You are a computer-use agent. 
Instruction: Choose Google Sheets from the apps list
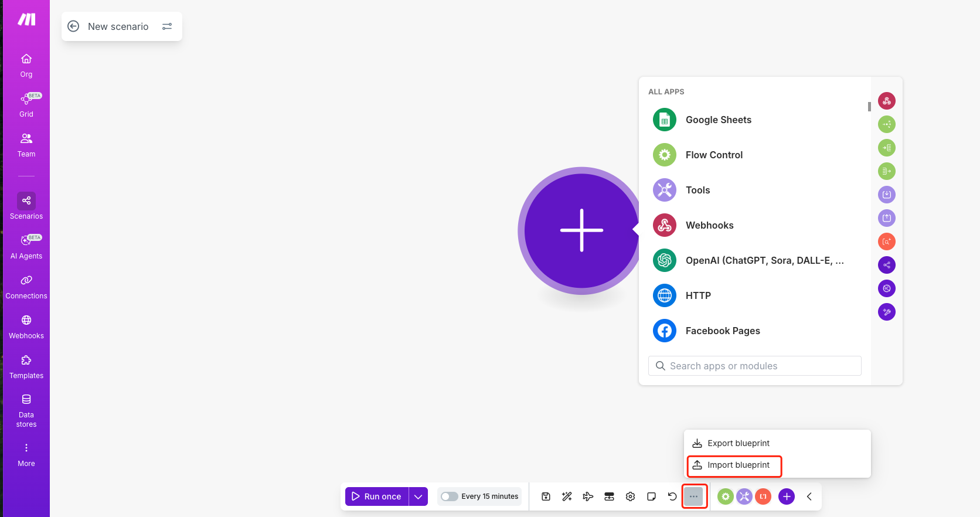[718, 120]
